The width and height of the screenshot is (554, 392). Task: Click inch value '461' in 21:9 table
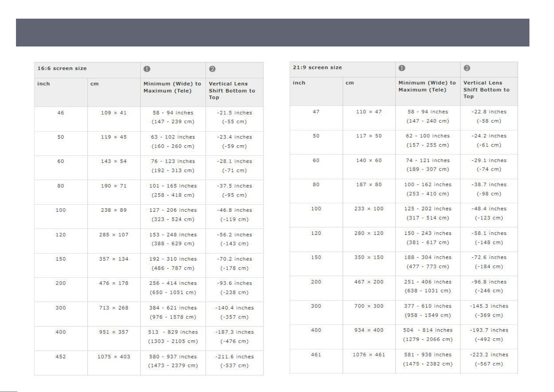316,355
